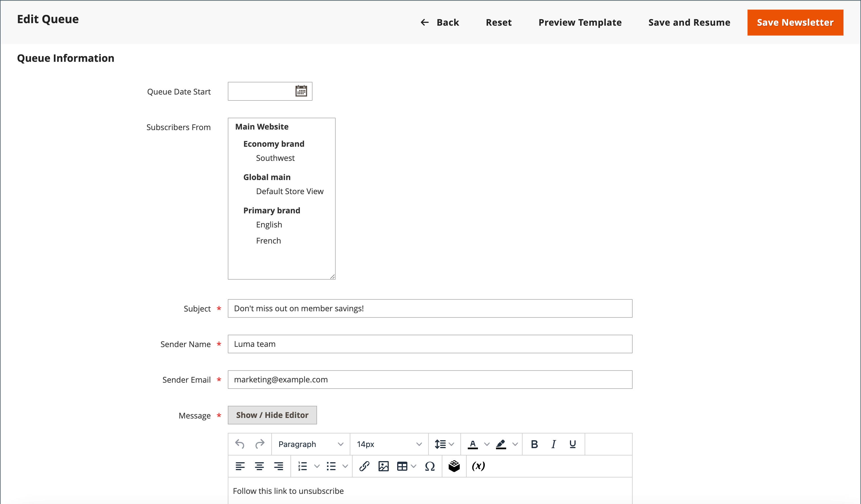This screenshot has width=861, height=504.
Task: Toggle underline formatting
Action: pos(572,444)
